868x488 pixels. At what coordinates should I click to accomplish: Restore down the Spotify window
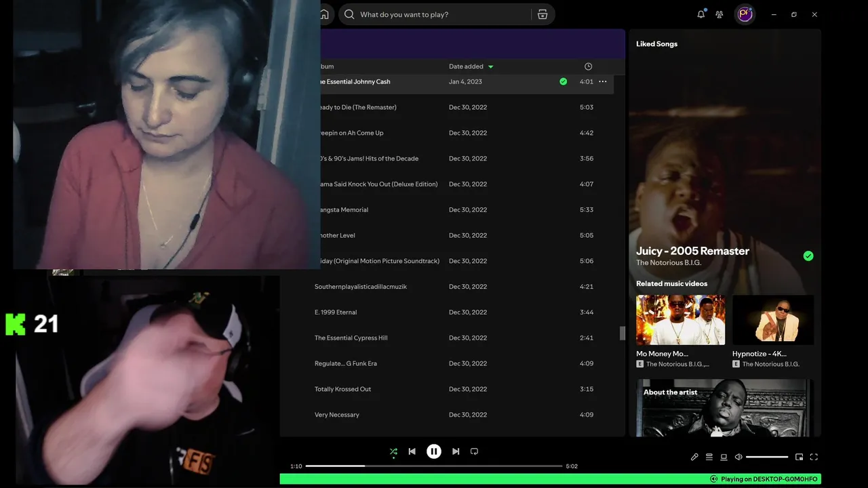point(794,14)
